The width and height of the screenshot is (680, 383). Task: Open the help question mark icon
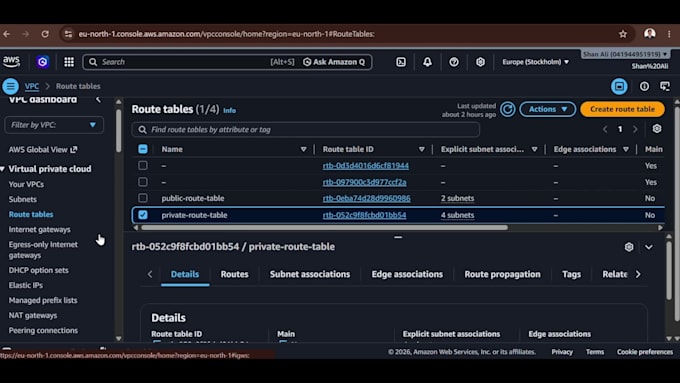(x=454, y=62)
